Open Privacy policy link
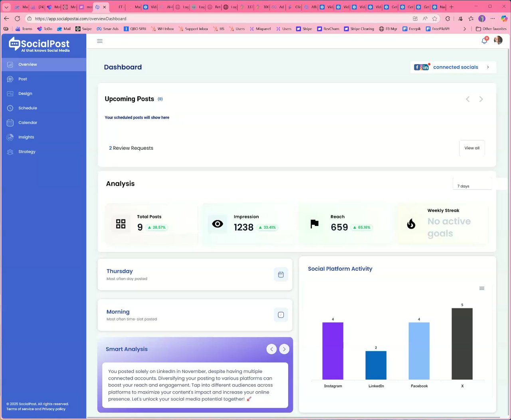 click(54, 409)
